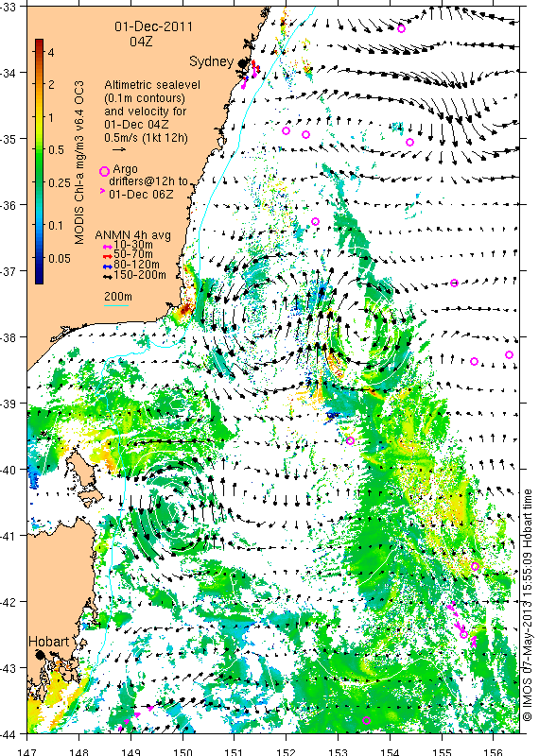The height and width of the screenshot is (756, 539).
Task: Click the magenta drifter arrowhead in the legend
Action: click(x=102, y=191)
